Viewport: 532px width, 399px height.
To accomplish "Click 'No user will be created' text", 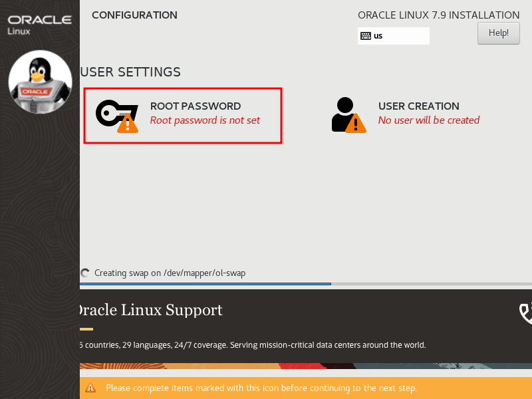I will coord(429,120).
